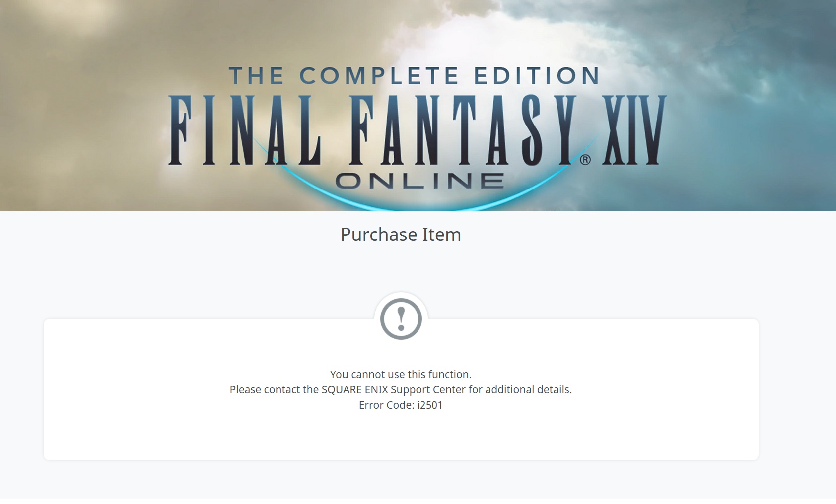836x504 pixels.
Task: Click the gray page background below card
Action: point(401,479)
